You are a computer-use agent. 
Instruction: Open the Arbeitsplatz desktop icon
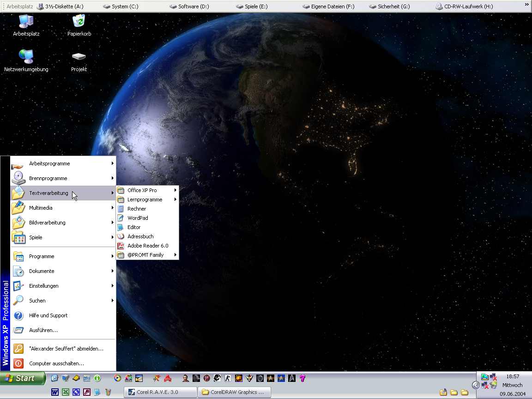26,22
